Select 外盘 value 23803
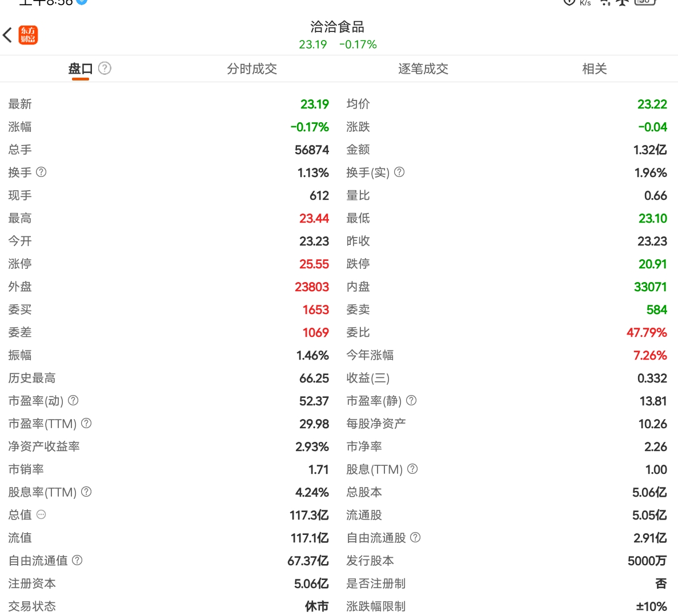The height and width of the screenshot is (616, 678). pyautogui.click(x=312, y=287)
